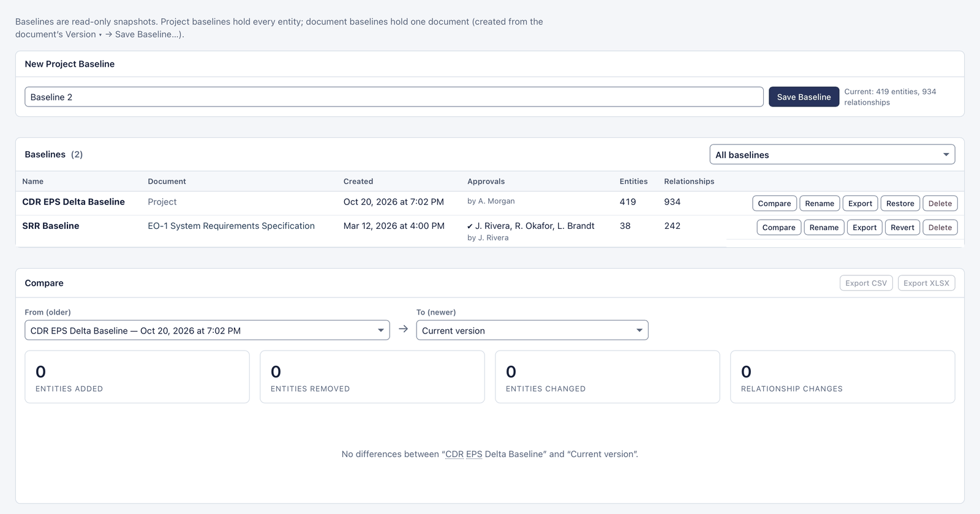Select the SRR Baseline name cell
This screenshot has height=514, width=980.
tap(51, 226)
